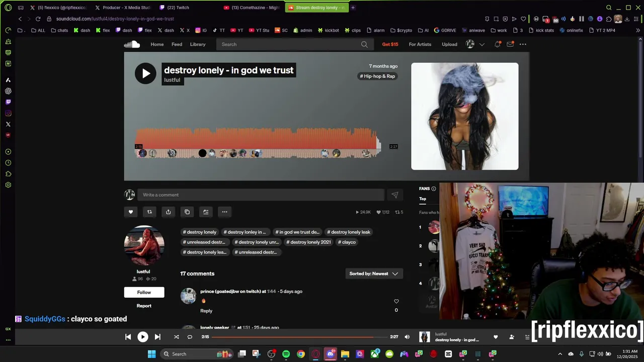Like prince's comment

[396, 301]
